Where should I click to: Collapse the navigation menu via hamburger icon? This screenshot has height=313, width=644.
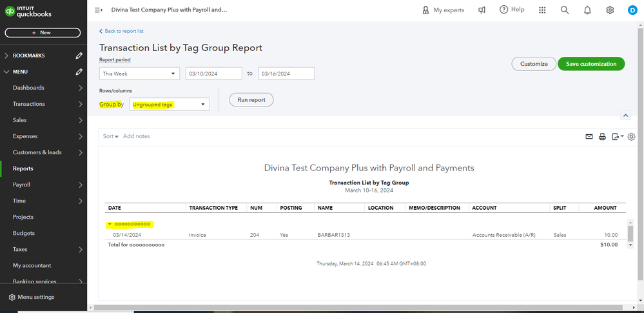pyautogui.click(x=98, y=10)
